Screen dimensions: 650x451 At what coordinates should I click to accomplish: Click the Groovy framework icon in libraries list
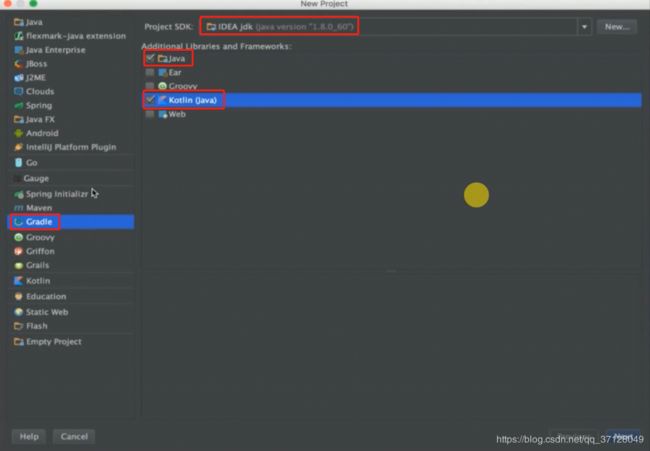click(x=162, y=86)
